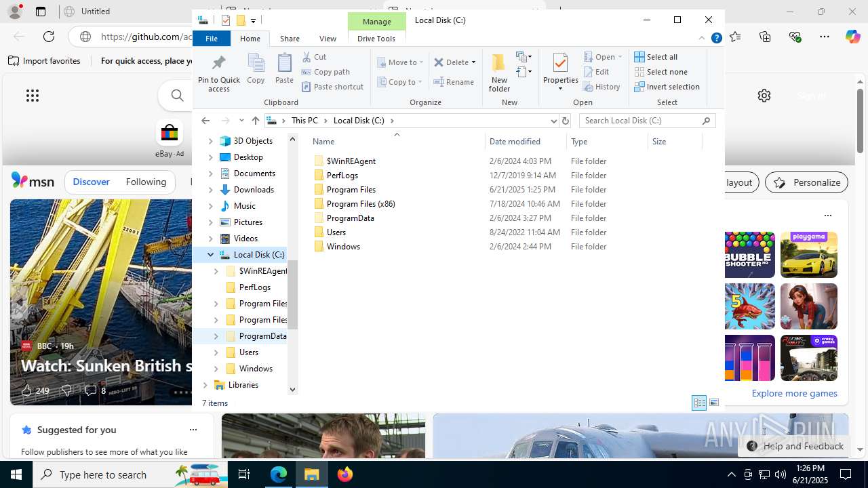Open Microsoft Edge from the taskbar
868x488 pixels.
[279, 474]
